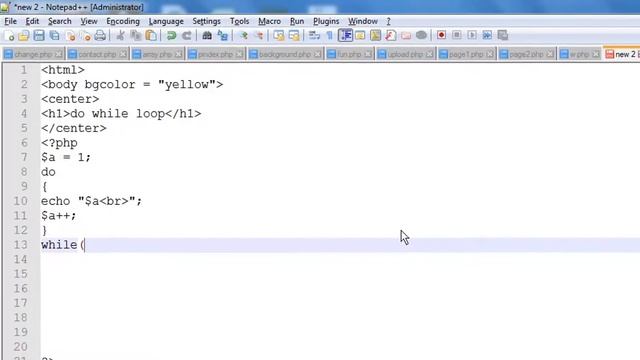Open the Language menu
The width and height of the screenshot is (640, 360).
tap(166, 21)
